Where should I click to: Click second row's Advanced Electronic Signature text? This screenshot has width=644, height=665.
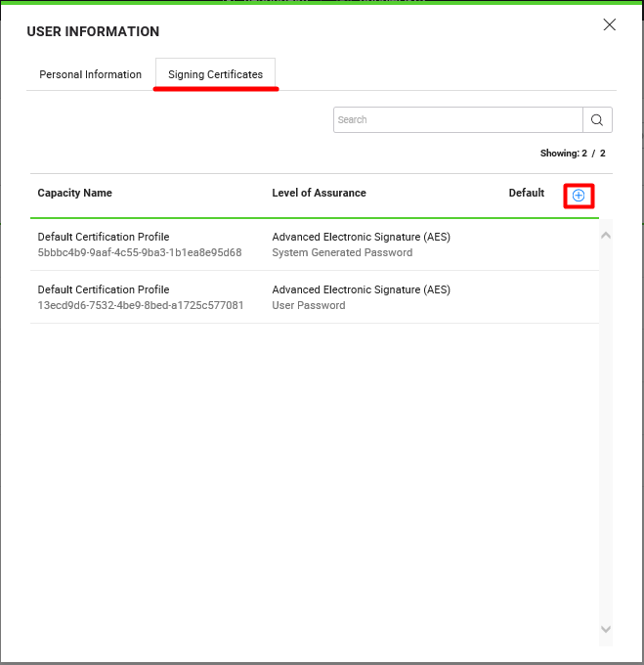pyautogui.click(x=361, y=289)
